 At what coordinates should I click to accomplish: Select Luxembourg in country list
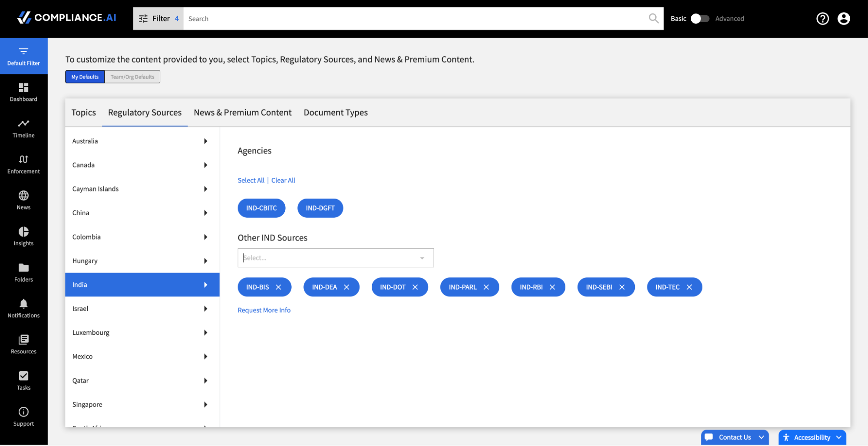click(x=142, y=333)
